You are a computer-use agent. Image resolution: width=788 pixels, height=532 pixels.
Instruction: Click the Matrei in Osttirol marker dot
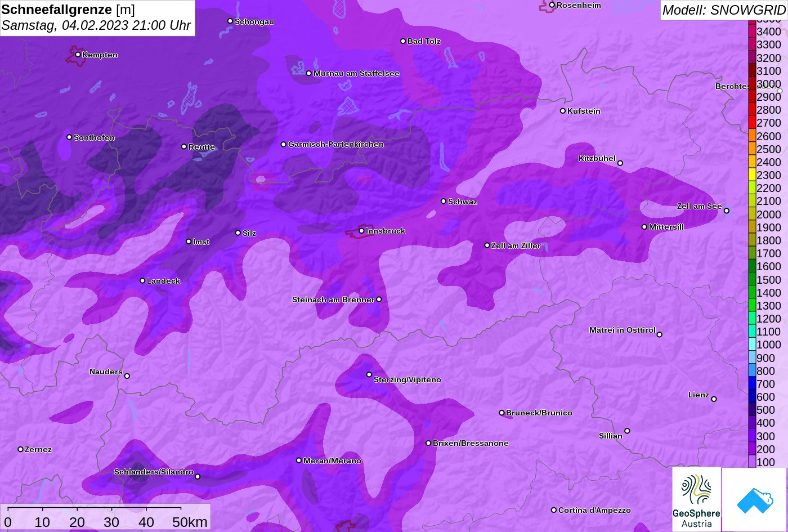[x=660, y=334]
